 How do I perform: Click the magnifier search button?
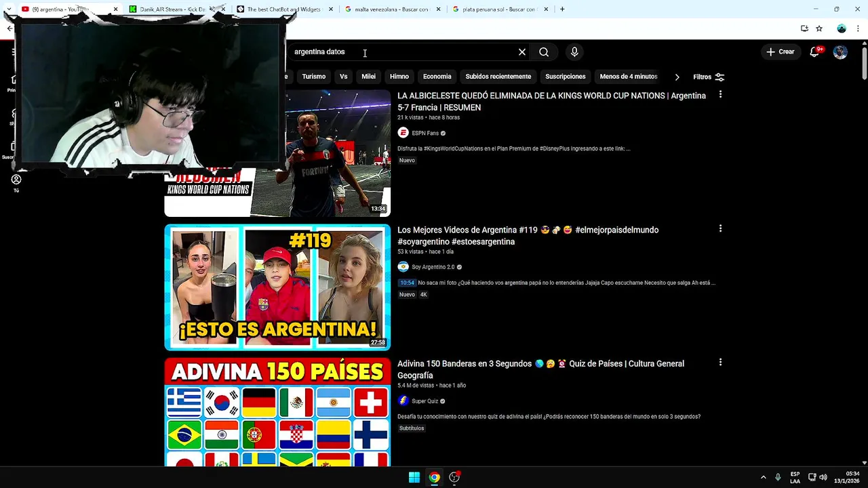[544, 52]
